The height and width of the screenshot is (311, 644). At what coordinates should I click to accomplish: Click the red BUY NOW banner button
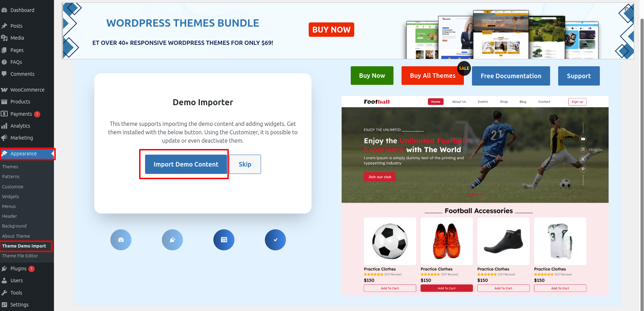(331, 30)
